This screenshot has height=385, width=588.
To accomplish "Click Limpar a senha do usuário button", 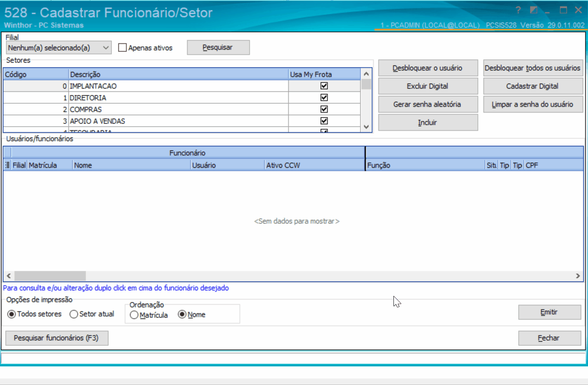I will pyautogui.click(x=533, y=104).
